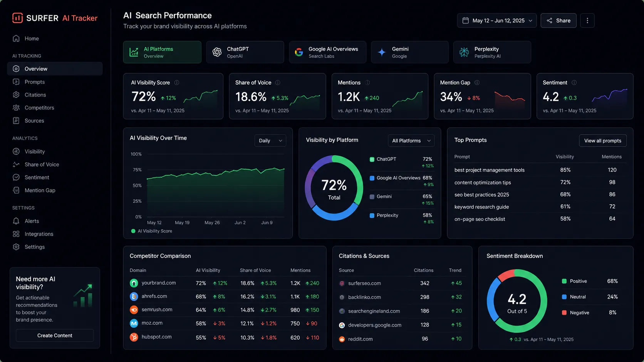This screenshot has width=644, height=362.
Task: Click the Sentiment sidebar icon
Action: (x=16, y=177)
